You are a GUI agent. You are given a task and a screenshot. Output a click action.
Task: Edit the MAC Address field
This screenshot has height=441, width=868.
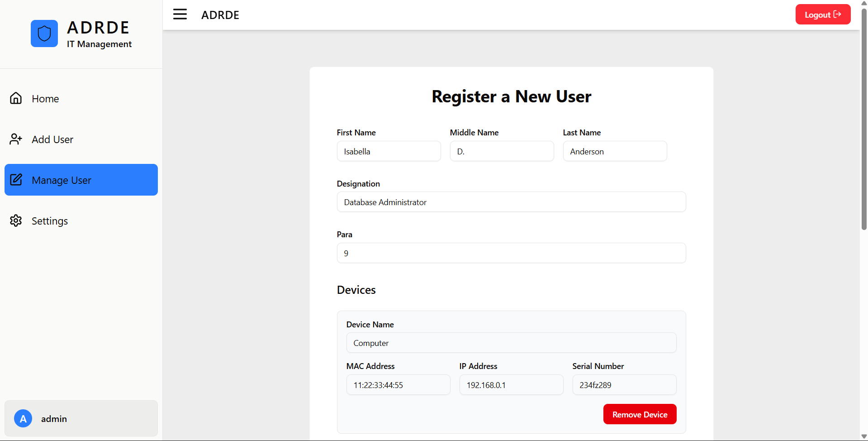[x=398, y=385]
